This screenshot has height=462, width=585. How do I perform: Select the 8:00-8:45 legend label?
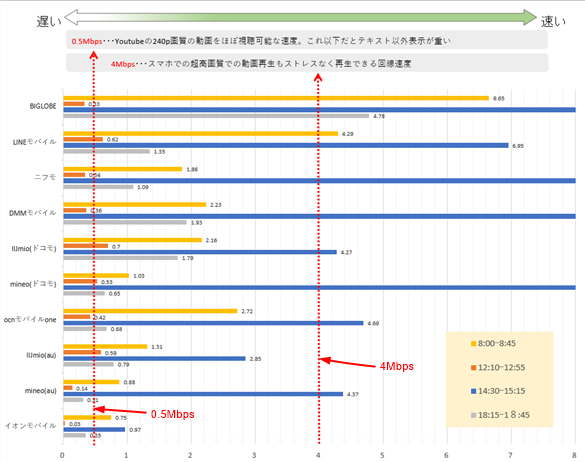(x=497, y=343)
